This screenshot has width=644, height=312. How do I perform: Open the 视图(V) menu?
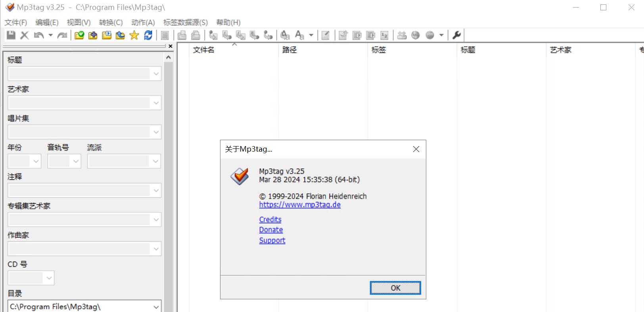click(79, 23)
